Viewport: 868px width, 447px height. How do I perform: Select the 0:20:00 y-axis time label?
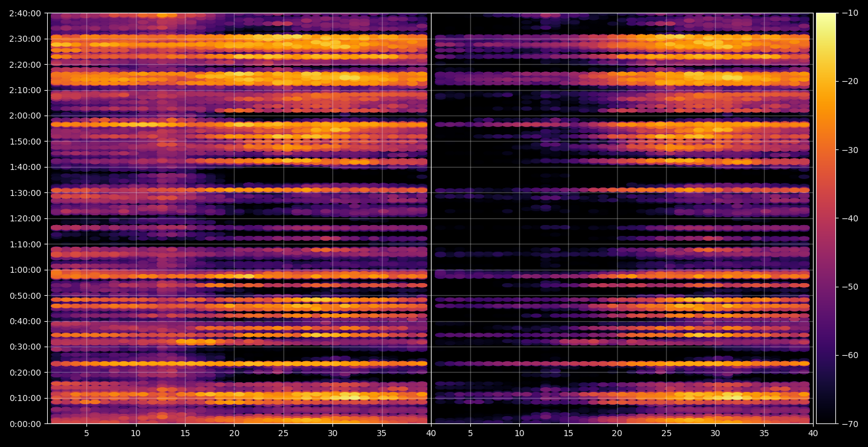(x=25, y=373)
